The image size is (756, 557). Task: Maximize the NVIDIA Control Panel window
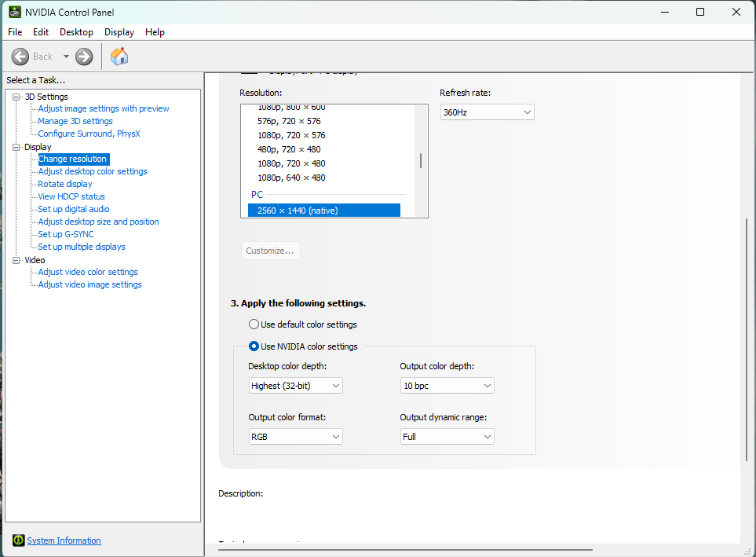700,12
